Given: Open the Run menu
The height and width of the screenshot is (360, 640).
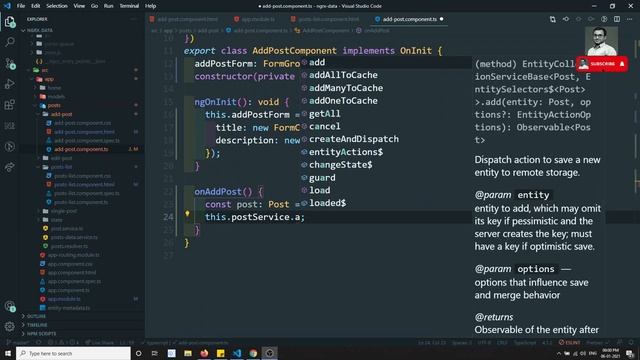Looking at the screenshot, I should click(x=108, y=6).
